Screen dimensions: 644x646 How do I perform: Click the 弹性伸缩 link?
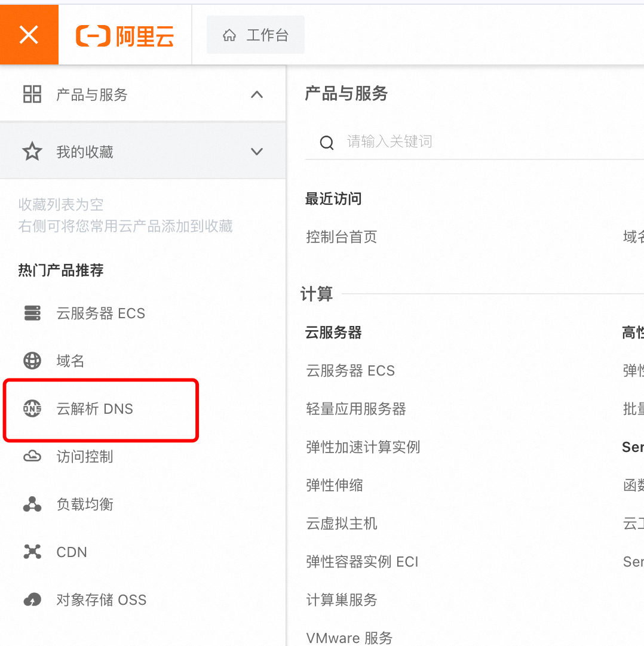pos(335,485)
